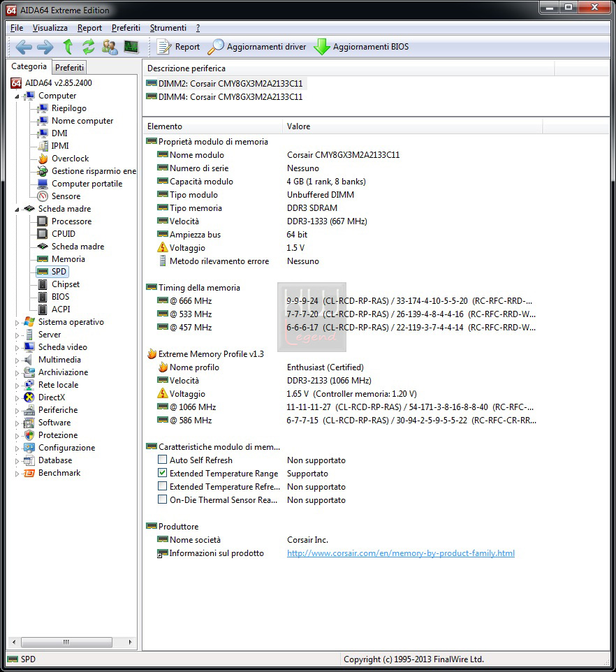
Task: Click the AIDA64 v2.85.2400 root icon
Action: point(16,82)
